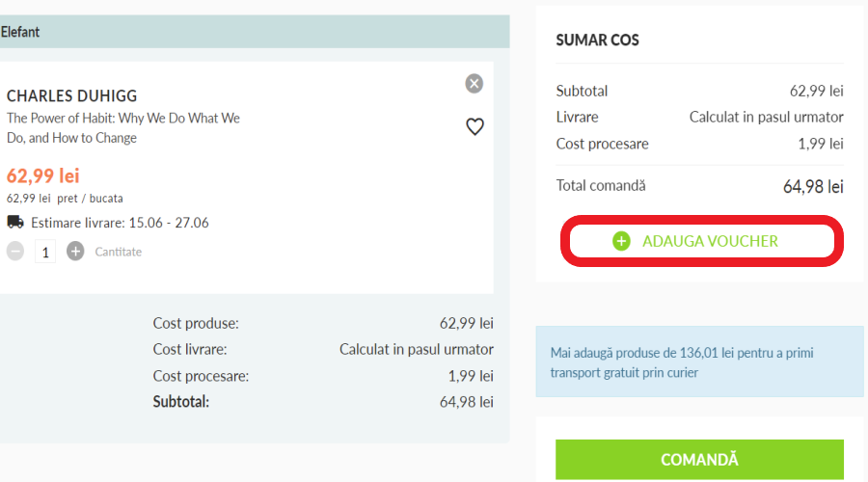Screen dimensions: 868x482
Task: Click the free courier transport info banner
Action: [x=699, y=362]
